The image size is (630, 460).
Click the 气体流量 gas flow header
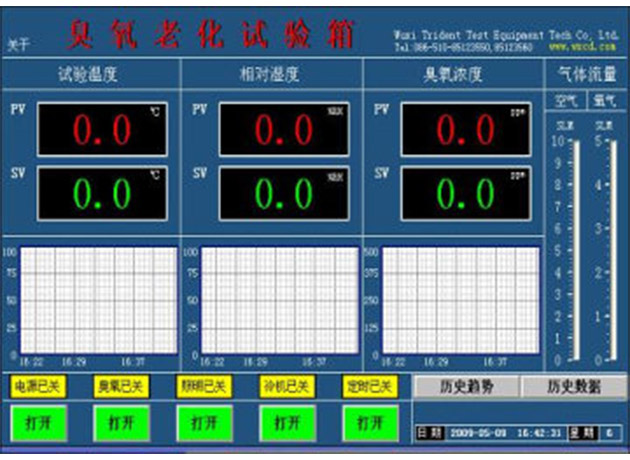[587, 74]
